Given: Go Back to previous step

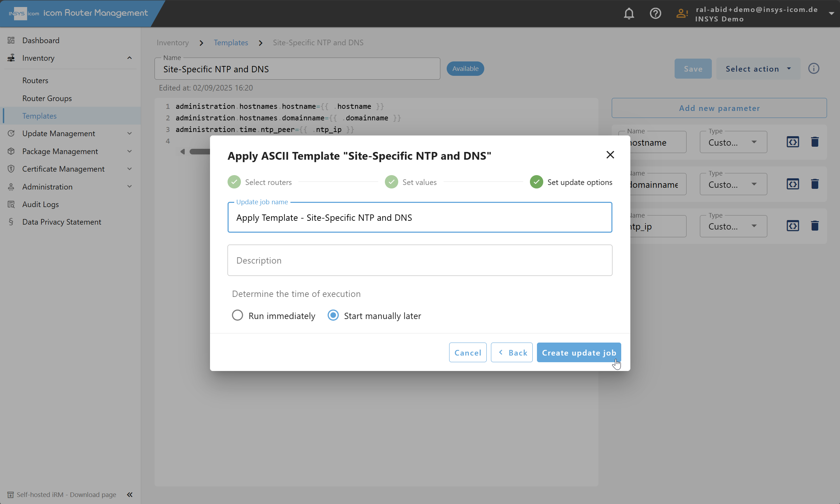Looking at the screenshot, I should click(512, 352).
